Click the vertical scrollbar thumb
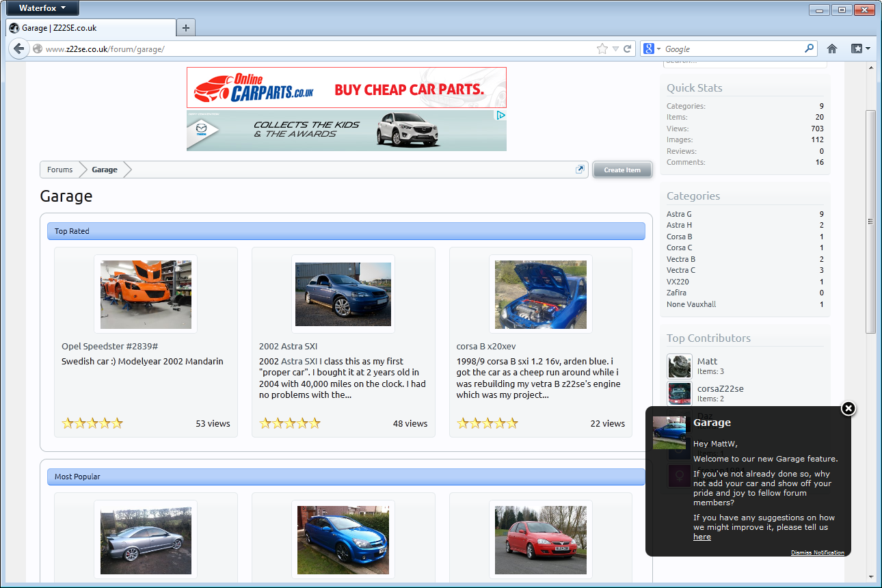The height and width of the screenshot is (588, 882). pyautogui.click(x=870, y=222)
